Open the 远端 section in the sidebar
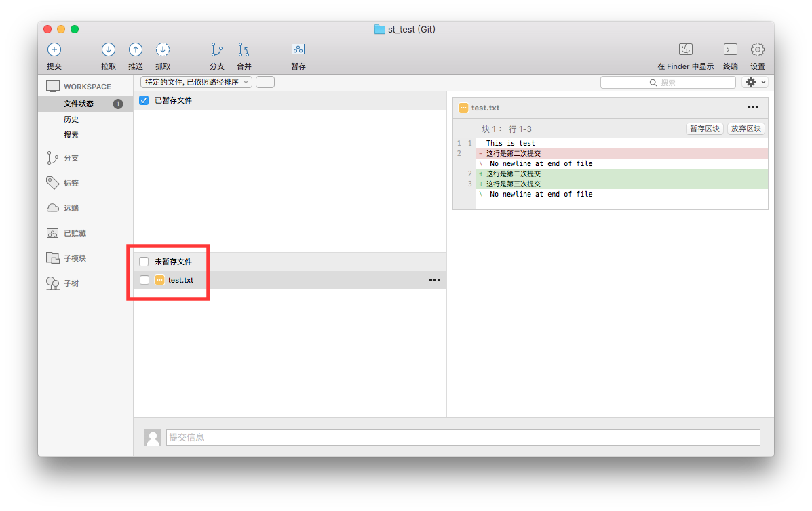812x511 pixels. [x=71, y=209]
